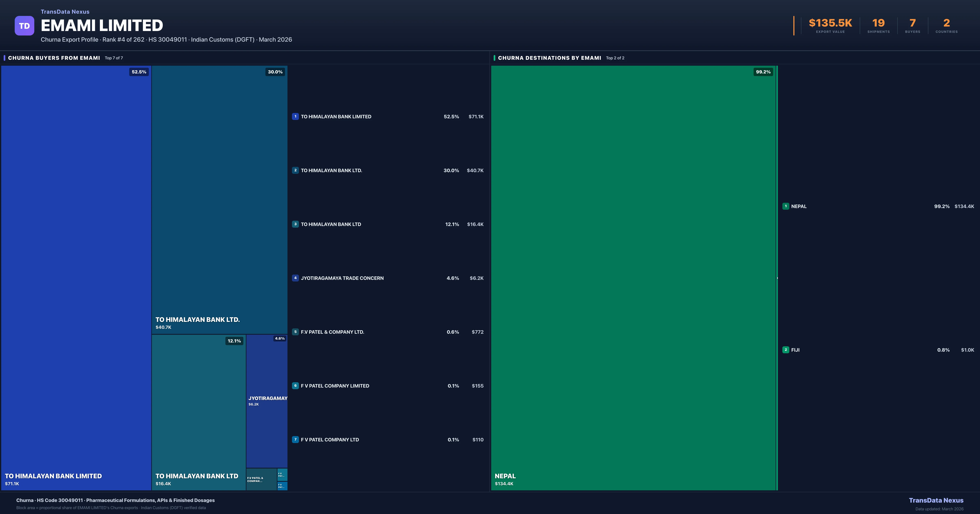Click green rank badge 2 beside Fiji
980x514 pixels.
[786, 350]
